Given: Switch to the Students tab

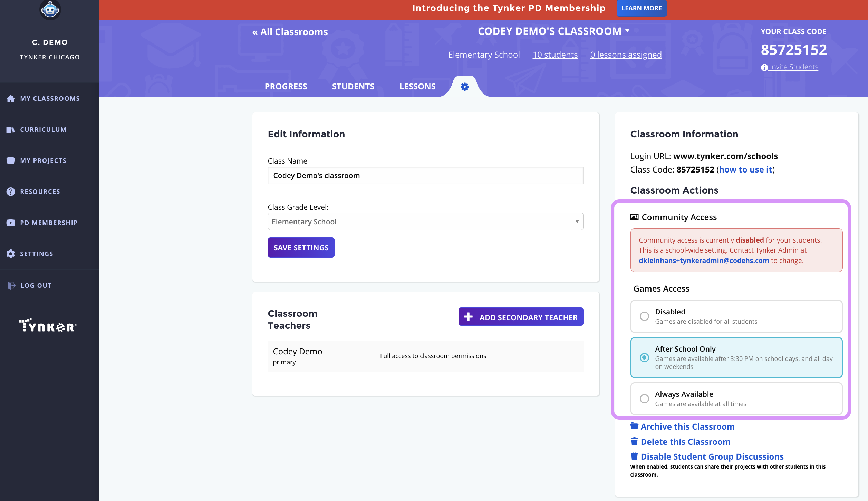Looking at the screenshot, I should pyautogui.click(x=353, y=87).
